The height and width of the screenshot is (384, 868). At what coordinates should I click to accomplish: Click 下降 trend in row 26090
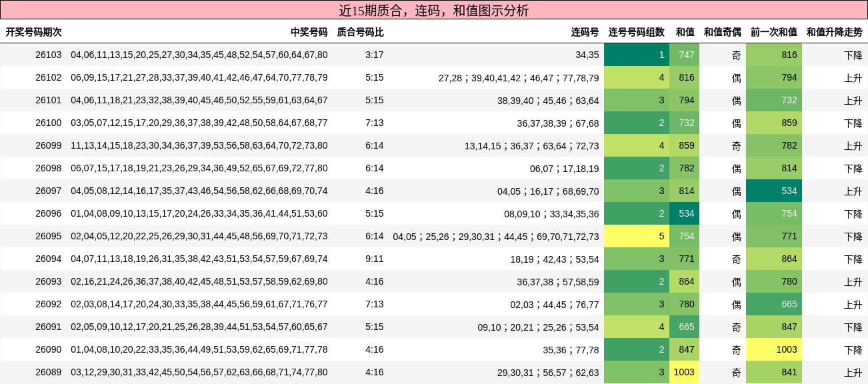(853, 349)
